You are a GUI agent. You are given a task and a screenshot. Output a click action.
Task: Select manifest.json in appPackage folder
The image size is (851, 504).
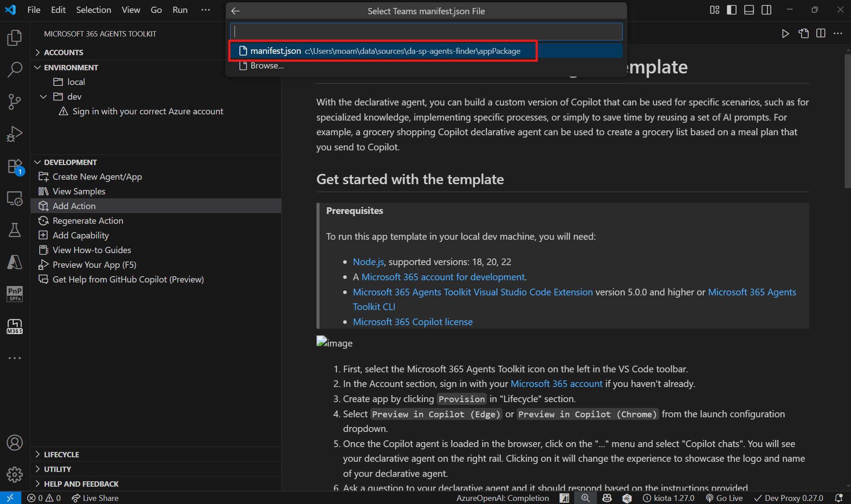click(x=426, y=51)
